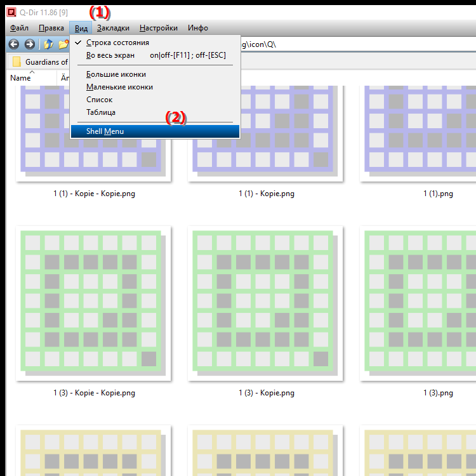Sort by the Name column header
This screenshot has width=476, height=476.
[32, 78]
